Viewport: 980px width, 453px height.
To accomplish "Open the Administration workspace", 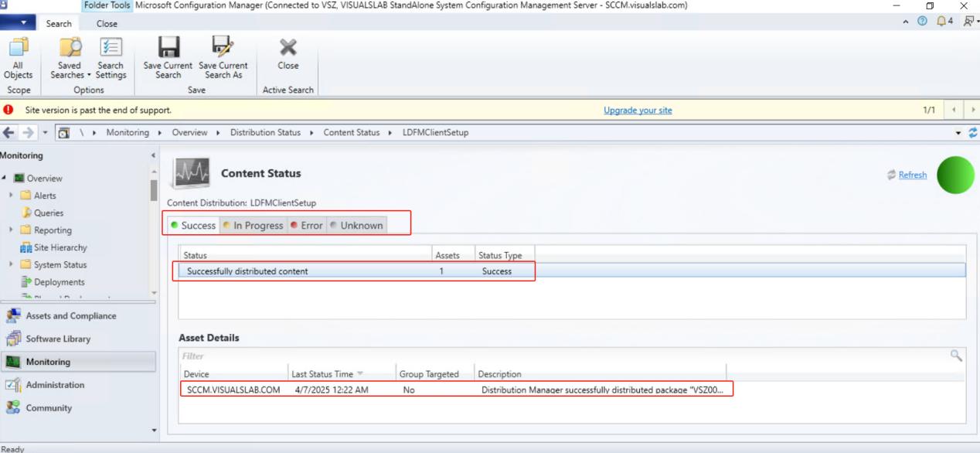I will (55, 385).
